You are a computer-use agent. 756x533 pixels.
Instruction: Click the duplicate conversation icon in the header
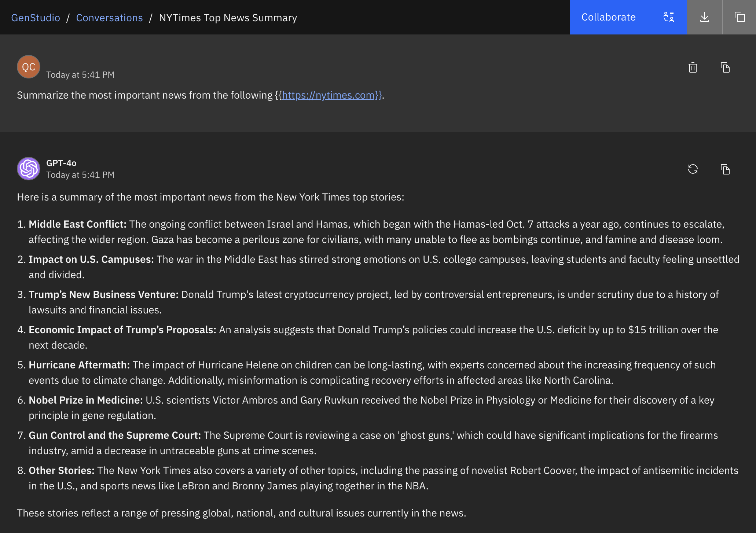740,17
